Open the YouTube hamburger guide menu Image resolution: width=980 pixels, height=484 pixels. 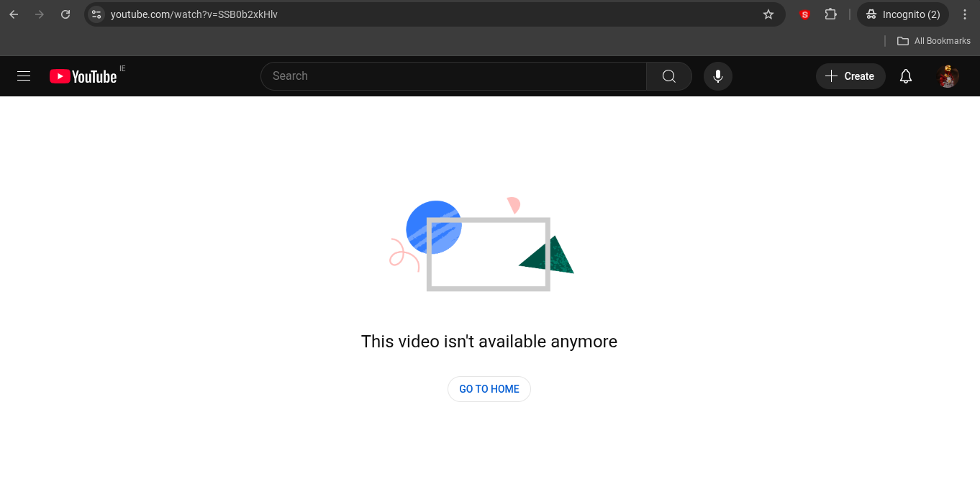coord(24,76)
